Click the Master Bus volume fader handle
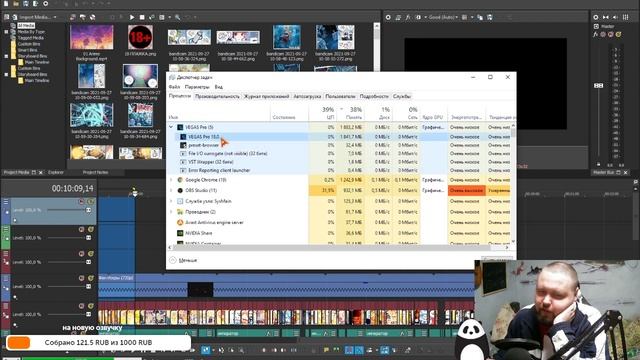Screen dimensions: 640x360 pos(598,86)
